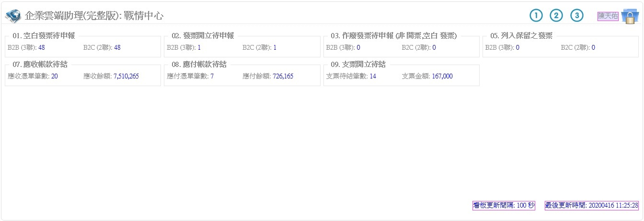Open B2B value 48 under 空白發票待申報

42,47
